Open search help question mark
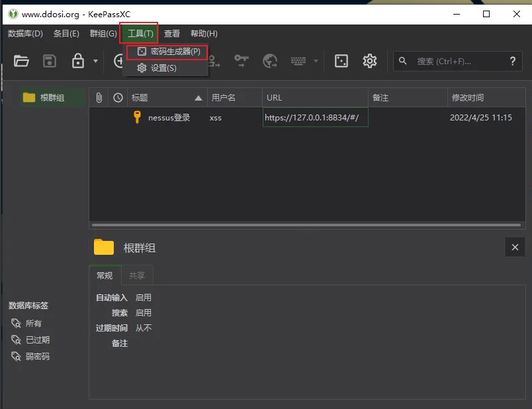 [x=513, y=61]
